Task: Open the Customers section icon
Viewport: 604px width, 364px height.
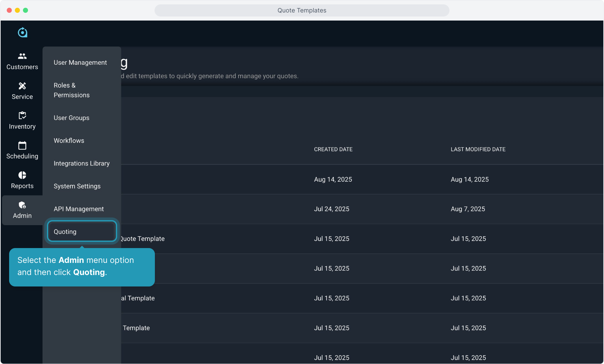Action: (x=22, y=56)
